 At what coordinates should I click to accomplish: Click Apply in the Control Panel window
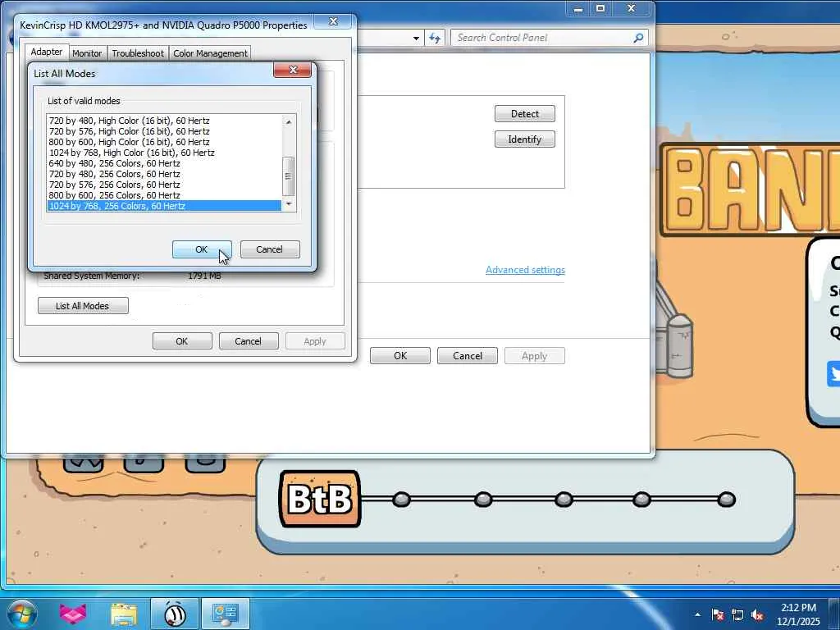(535, 356)
